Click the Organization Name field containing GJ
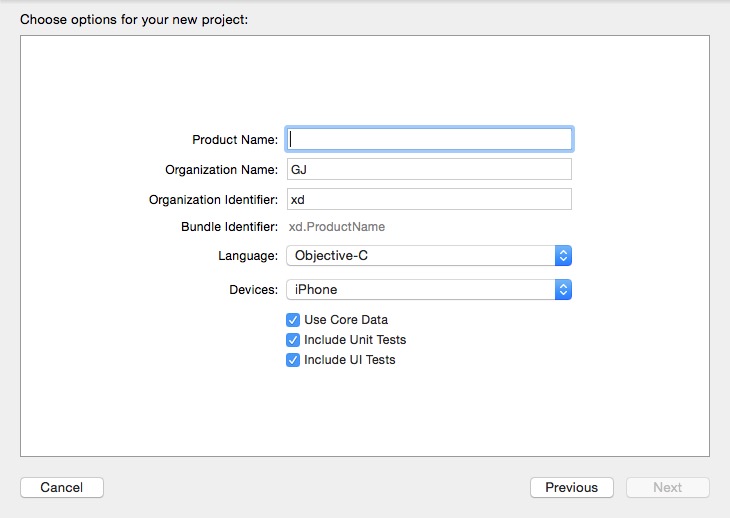The image size is (730, 518). [429, 169]
